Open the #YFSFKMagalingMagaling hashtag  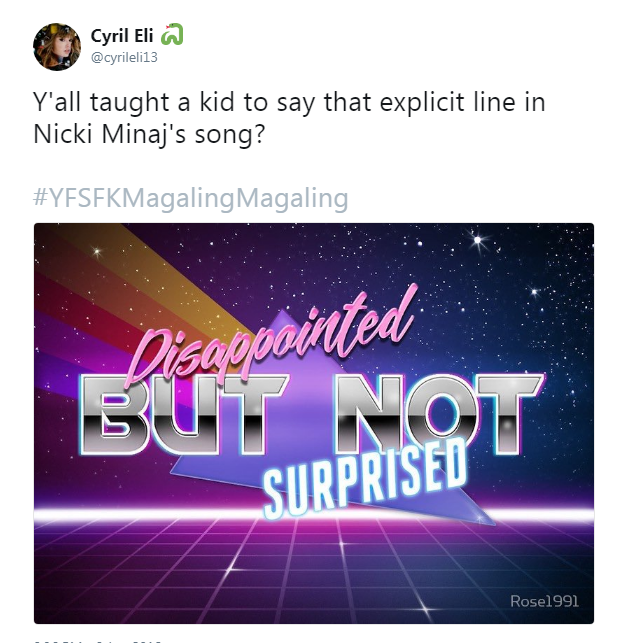191,198
